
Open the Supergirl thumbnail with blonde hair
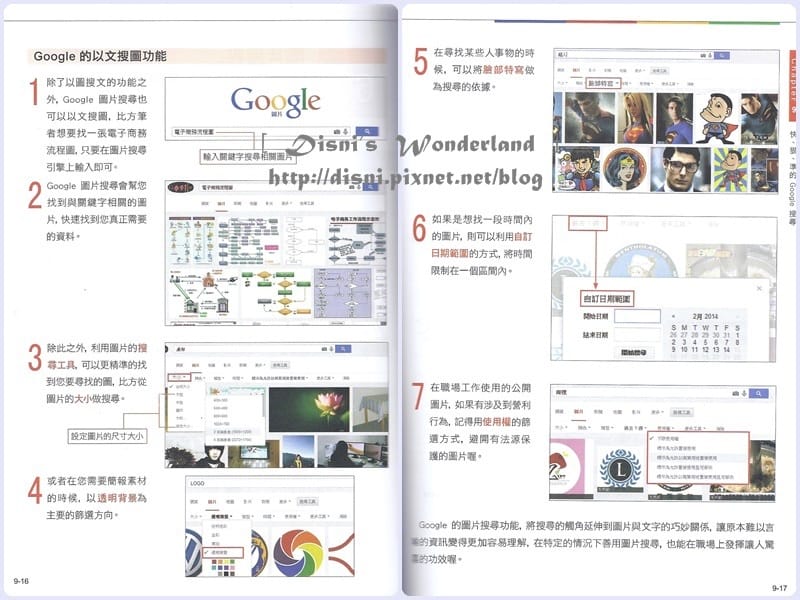(x=635, y=118)
